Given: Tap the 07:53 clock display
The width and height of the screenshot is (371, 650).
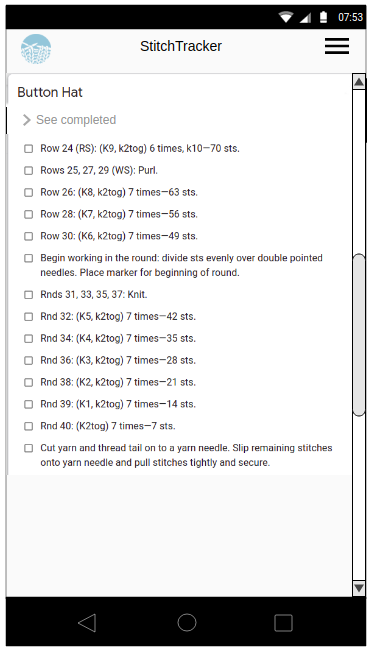Looking at the screenshot, I should point(350,17).
